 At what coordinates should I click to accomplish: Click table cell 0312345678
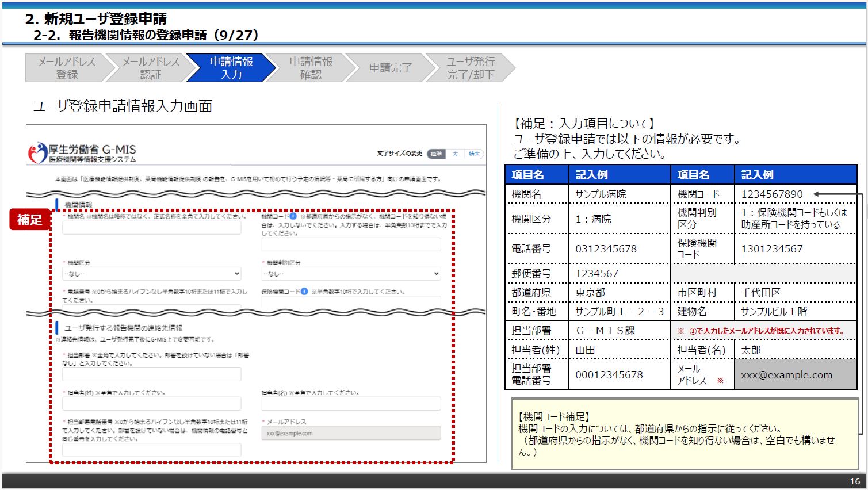tap(620, 248)
